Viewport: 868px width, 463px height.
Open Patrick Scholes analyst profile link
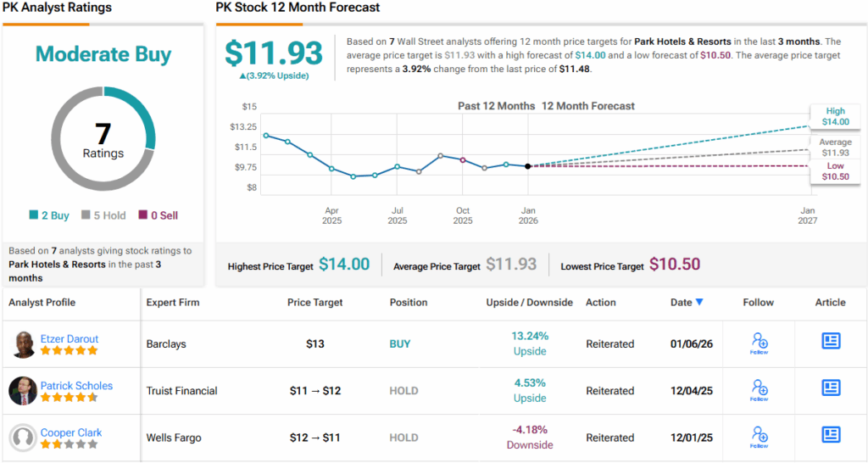76,385
